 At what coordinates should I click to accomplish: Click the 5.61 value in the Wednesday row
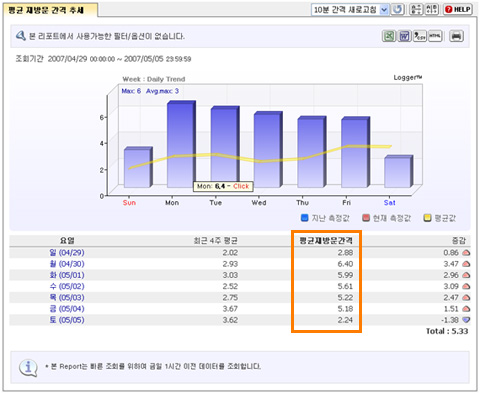pyautogui.click(x=345, y=286)
